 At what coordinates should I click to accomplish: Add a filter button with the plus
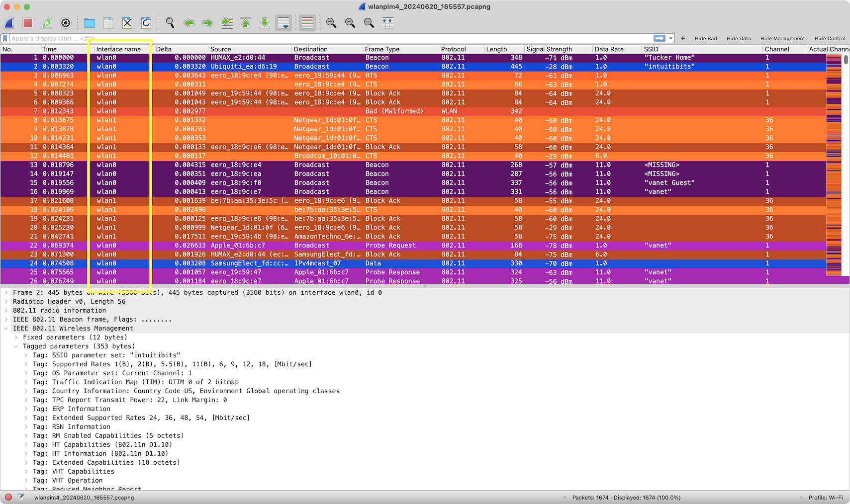point(683,38)
